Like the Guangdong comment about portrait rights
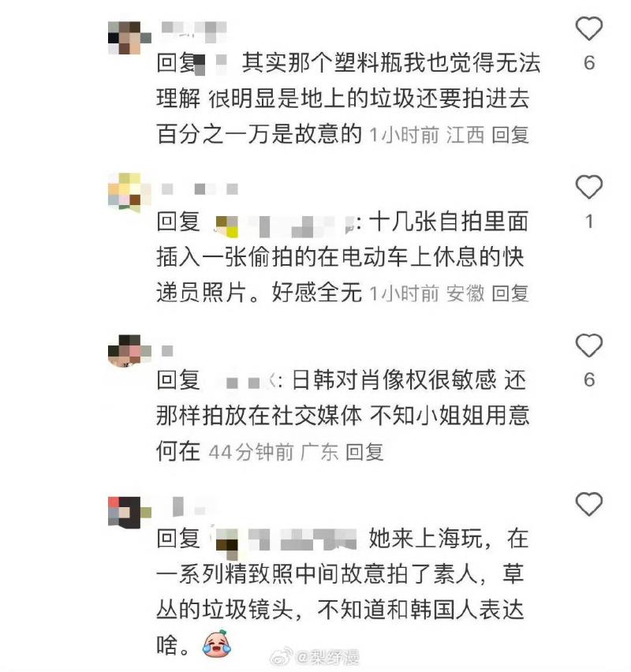This screenshot has width=631, height=672. coord(589,345)
